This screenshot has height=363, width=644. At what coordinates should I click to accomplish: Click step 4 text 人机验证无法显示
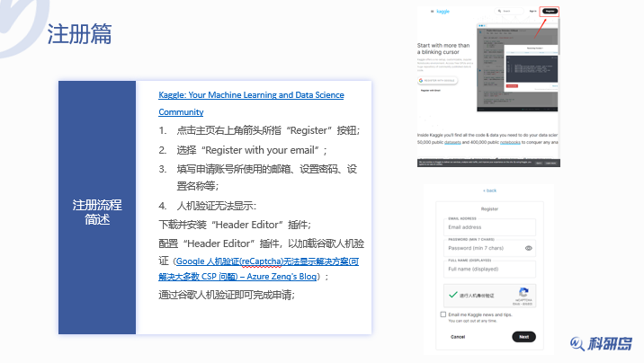217,206
